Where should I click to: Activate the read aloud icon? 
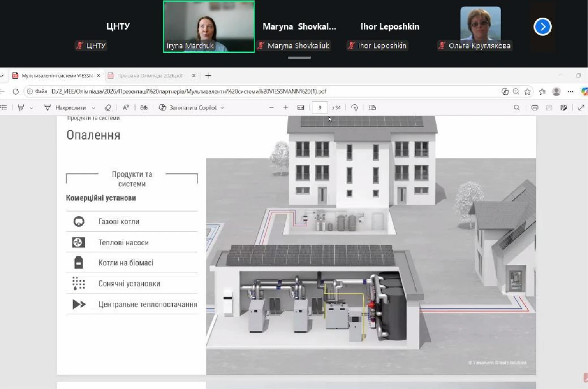[x=126, y=108]
